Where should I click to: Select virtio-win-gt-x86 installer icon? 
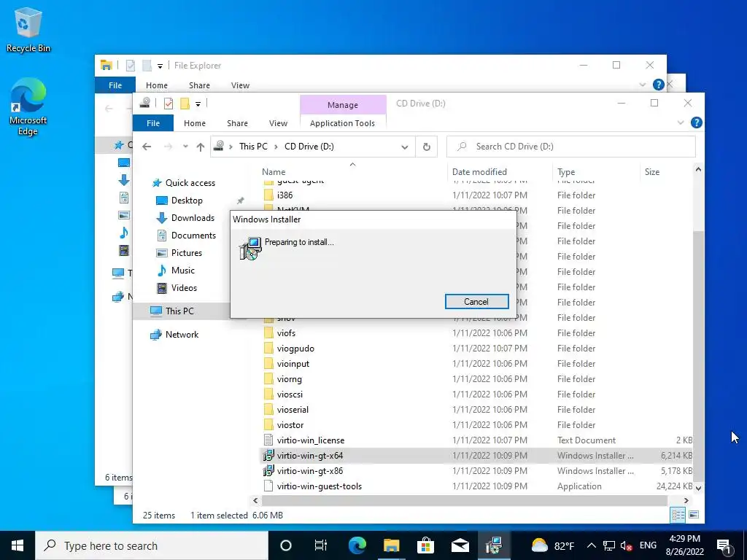(268, 470)
